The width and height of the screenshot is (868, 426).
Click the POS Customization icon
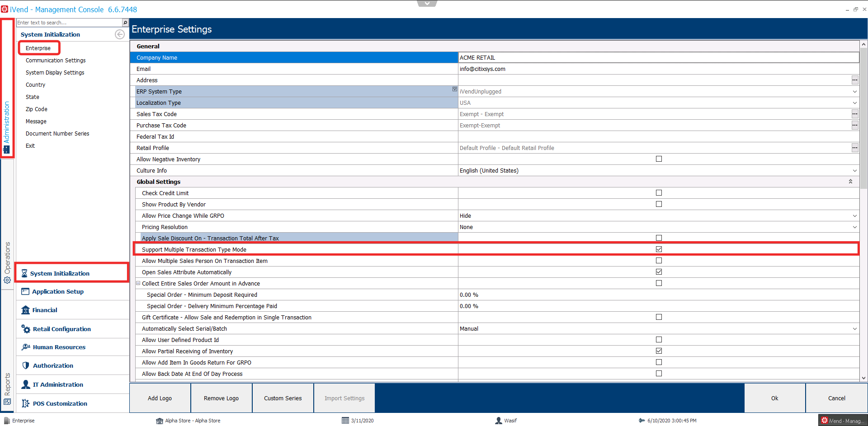[26, 403]
